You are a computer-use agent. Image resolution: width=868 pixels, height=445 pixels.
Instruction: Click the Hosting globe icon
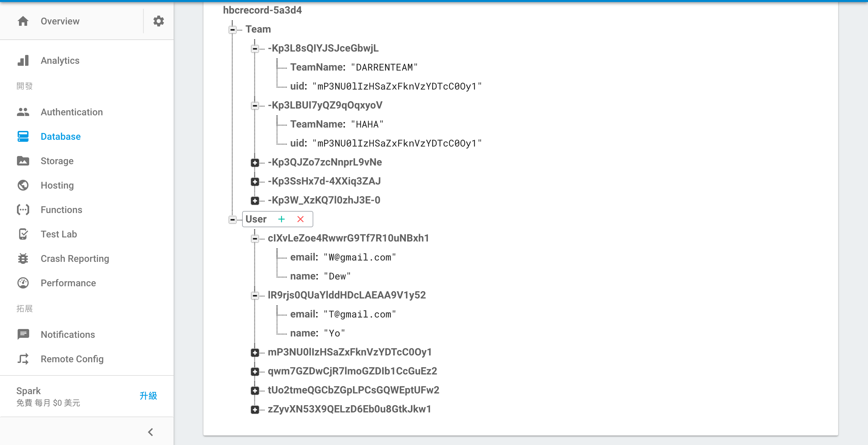coord(23,185)
